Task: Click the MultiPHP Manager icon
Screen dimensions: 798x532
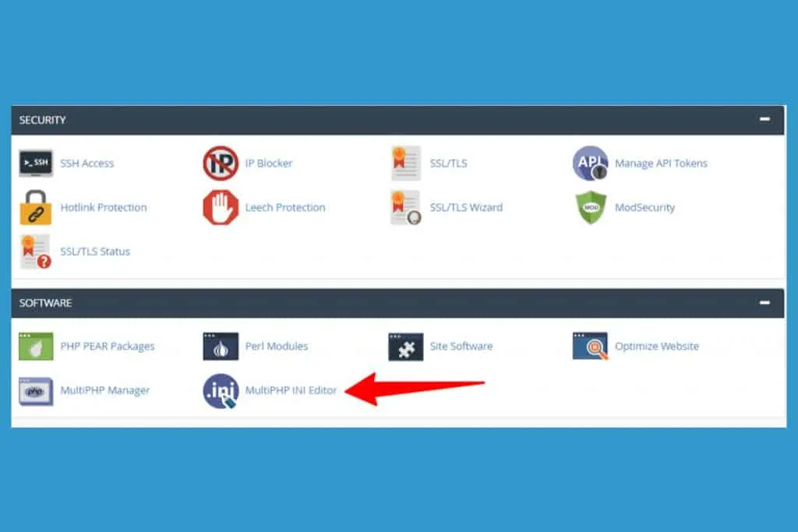Action: [36, 391]
